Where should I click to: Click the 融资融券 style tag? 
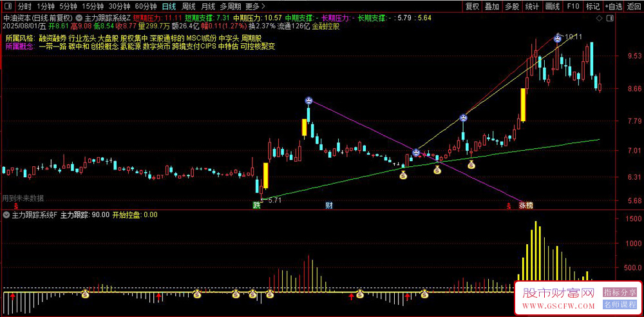pos(53,39)
